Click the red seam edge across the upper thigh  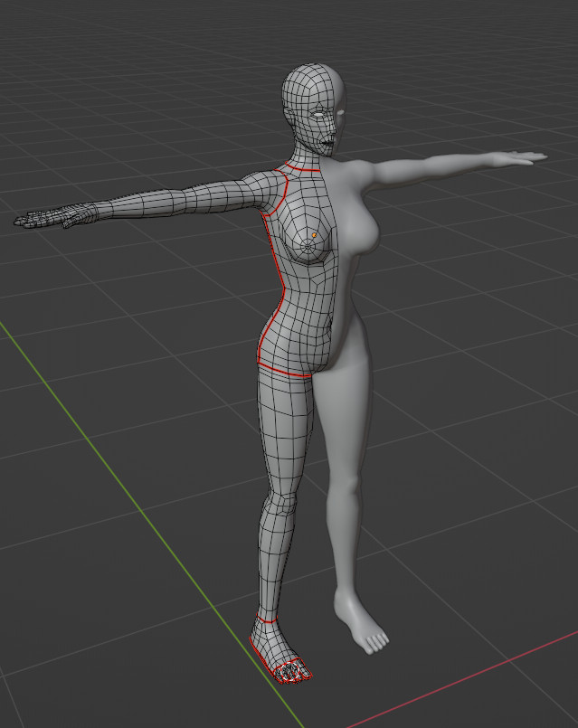click(284, 371)
